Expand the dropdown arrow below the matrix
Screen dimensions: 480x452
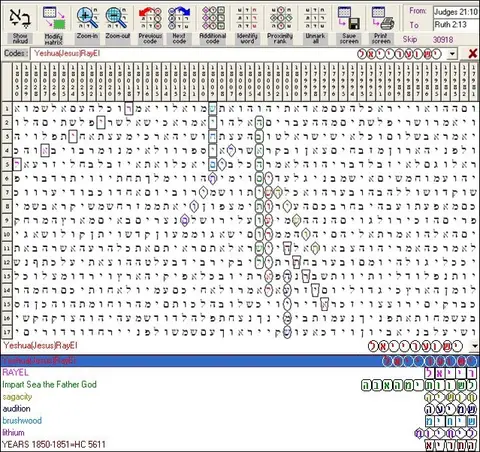pyautogui.click(x=475, y=346)
